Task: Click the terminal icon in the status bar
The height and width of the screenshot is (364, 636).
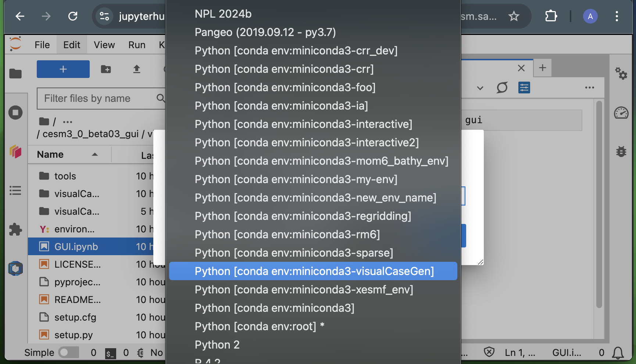Action: 110,353
